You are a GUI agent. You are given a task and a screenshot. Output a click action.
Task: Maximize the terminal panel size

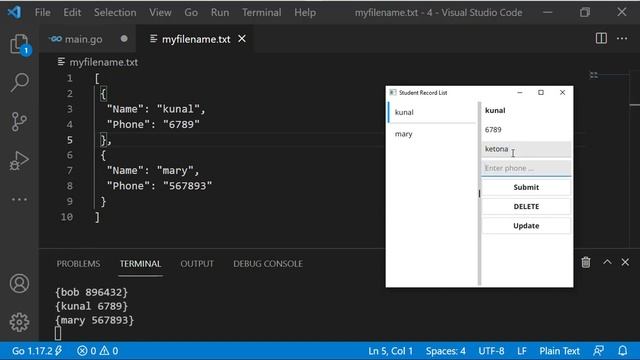click(607, 262)
